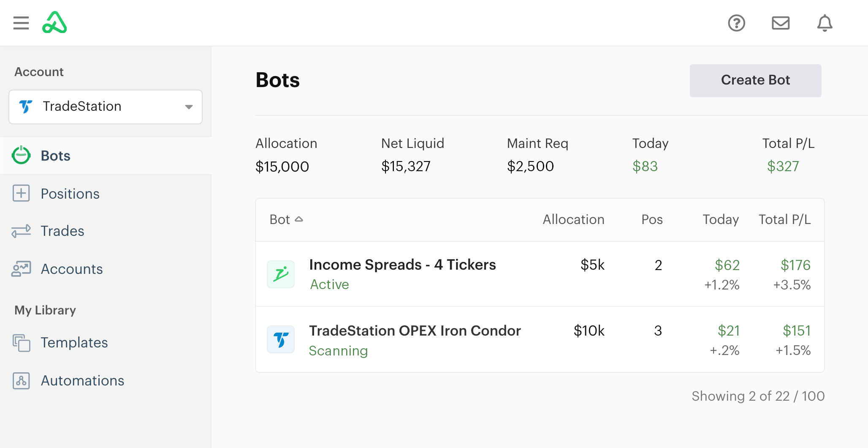Click the +1.5% total return value
Image resolution: width=868 pixels, height=448 pixels.
(x=793, y=350)
